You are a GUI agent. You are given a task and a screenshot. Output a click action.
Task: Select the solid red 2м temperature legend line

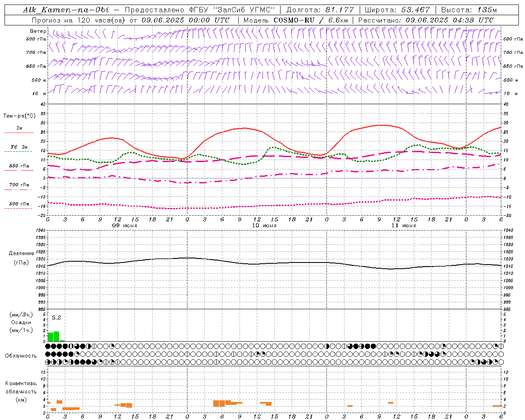[19, 132]
